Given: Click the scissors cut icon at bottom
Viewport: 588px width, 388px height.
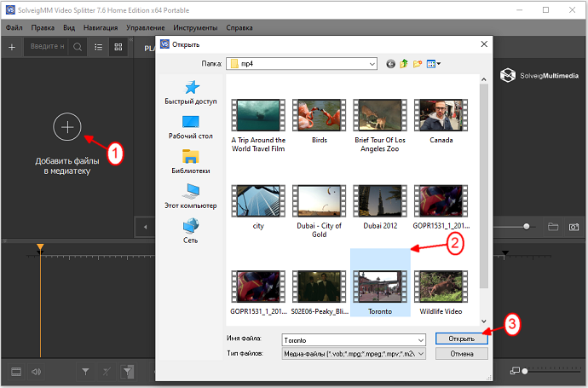Looking at the screenshot, I should 107,372.
